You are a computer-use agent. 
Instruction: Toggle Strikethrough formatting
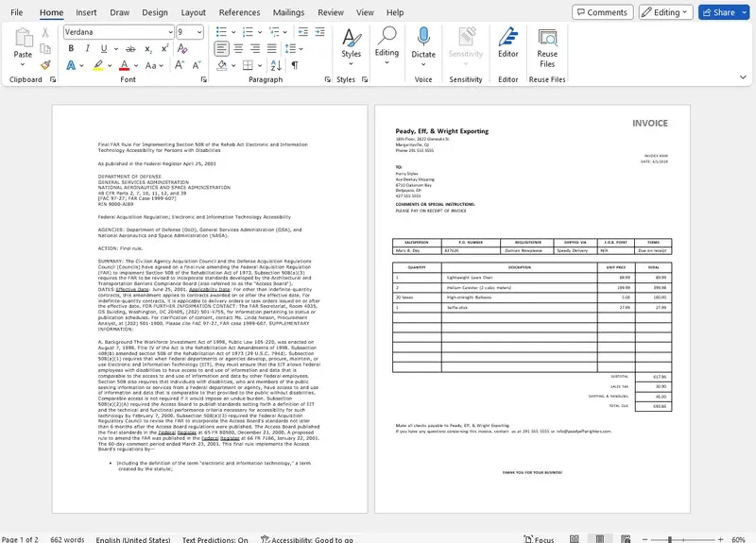pos(130,49)
